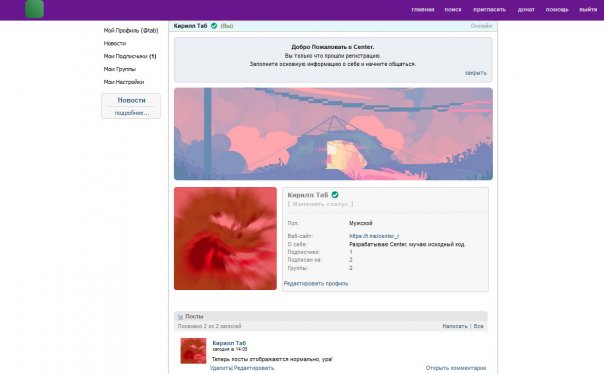
Task: Open Мои Подписчики (1)
Action: click(130, 56)
